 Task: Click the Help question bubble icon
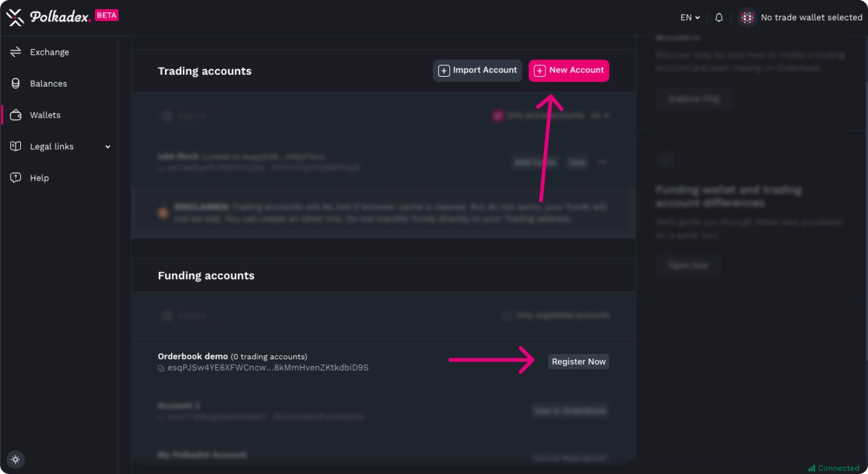coord(15,178)
